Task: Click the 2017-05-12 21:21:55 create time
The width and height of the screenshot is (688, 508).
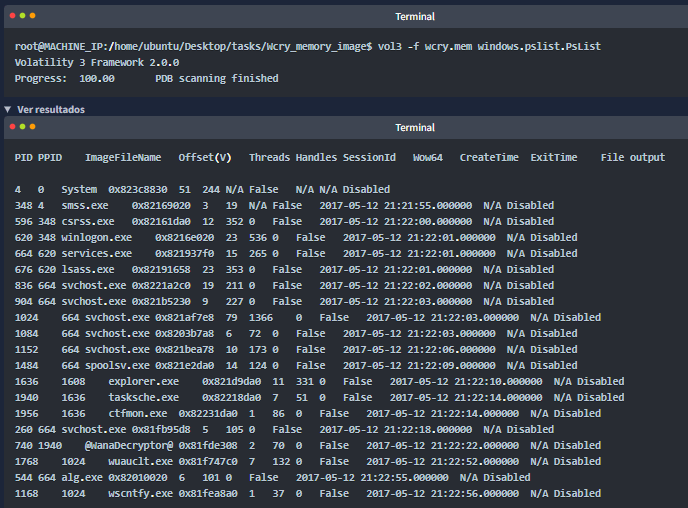Action: point(396,206)
